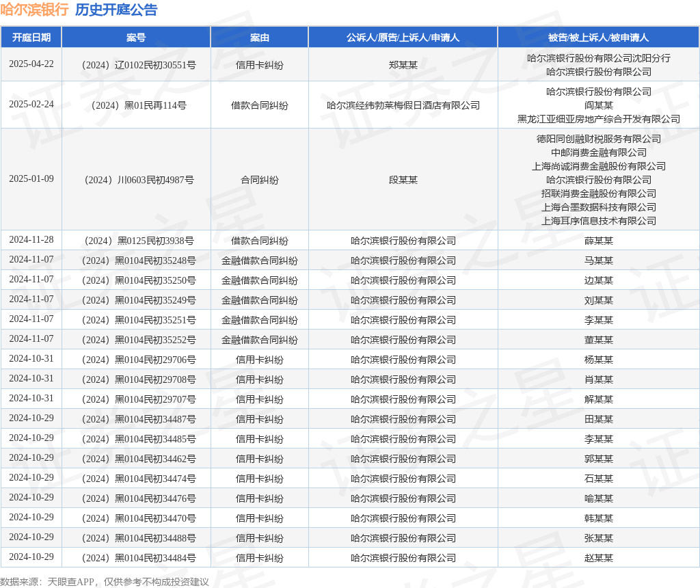Select plaintiff 段某某
The height and width of the screenshot is (588, 700).
coord(403,180)
